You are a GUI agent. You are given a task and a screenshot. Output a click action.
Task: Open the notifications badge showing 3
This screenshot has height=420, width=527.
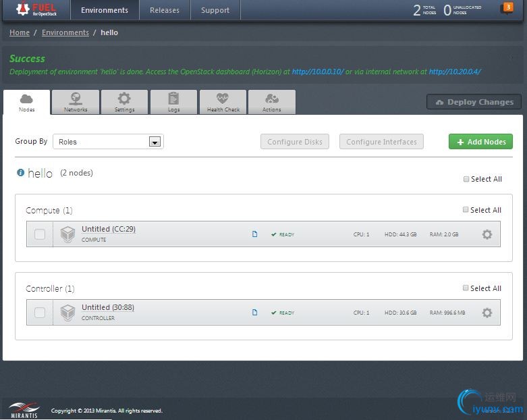pyautogui.click(x=508, y=7)
